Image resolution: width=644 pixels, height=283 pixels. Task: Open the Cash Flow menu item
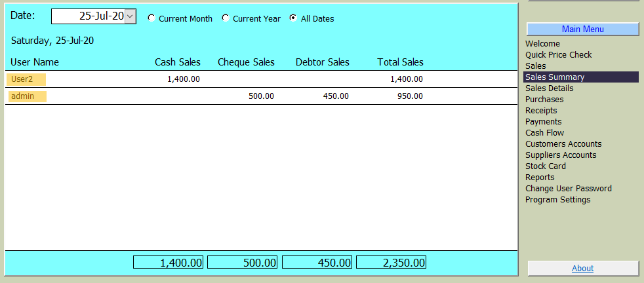click(x=544, y=133)
